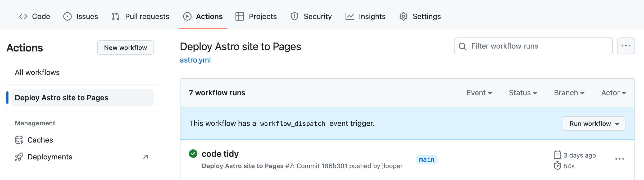Open the code tidy workflow run
The image size is (644, 180).
click(x=220, y=154)
